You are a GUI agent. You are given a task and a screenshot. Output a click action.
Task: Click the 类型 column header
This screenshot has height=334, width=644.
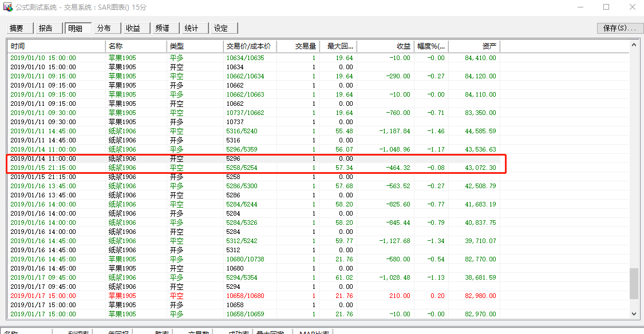pos(195,46)
